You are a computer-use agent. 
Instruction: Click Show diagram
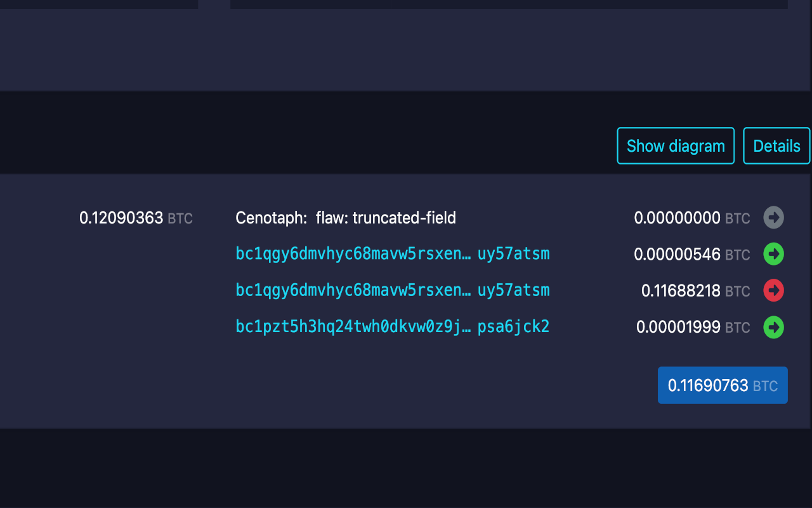click(x=675, y=145)
